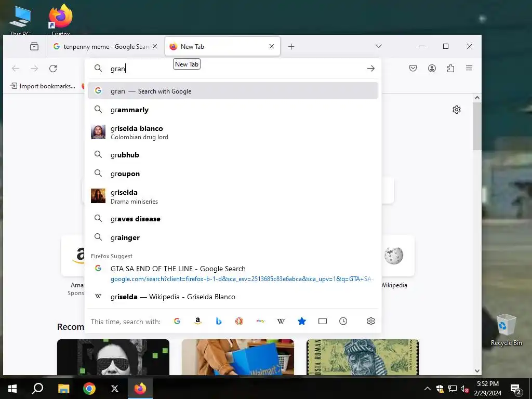Close the tenpenny meme tab
Viewport: 532px width, 399px height.
coord(155,46)
